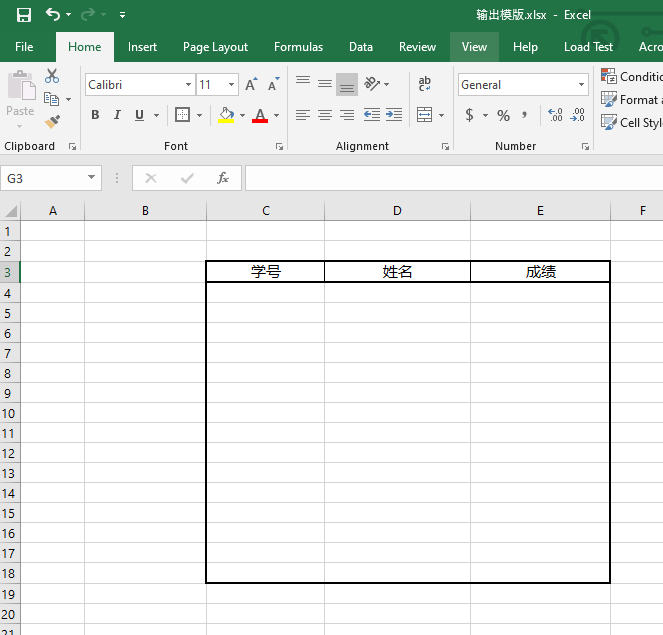Viewport: 663px width, 635px height.
Task: Open the Help ribbon tab
Action: 525,47
